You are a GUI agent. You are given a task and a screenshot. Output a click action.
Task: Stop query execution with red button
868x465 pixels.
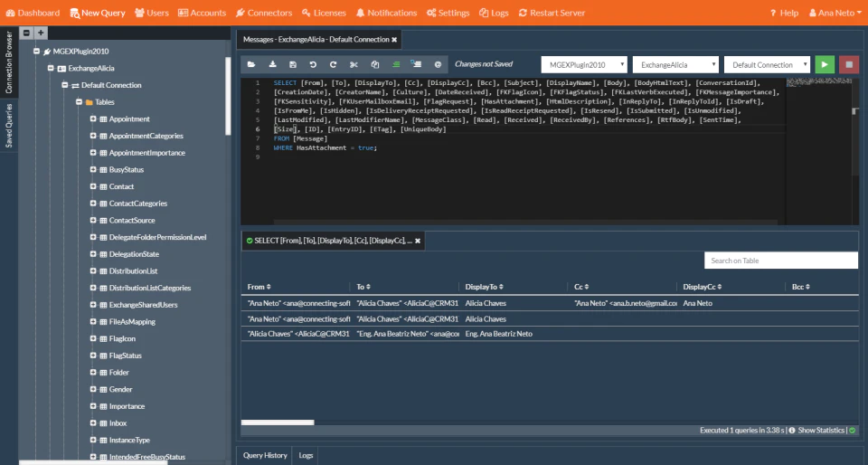pyautogui.click(x=849, y=65)
